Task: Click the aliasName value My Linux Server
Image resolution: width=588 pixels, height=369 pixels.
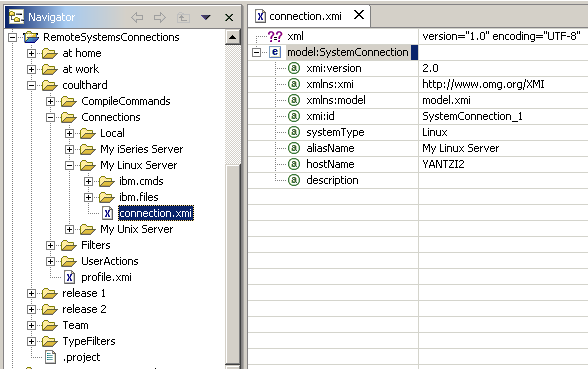Action: 460,148
